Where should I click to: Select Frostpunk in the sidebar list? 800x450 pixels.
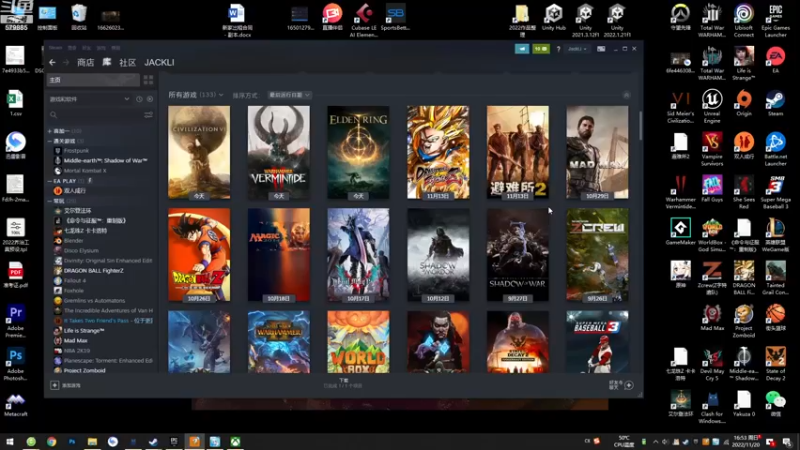click(x=76, y=151)
